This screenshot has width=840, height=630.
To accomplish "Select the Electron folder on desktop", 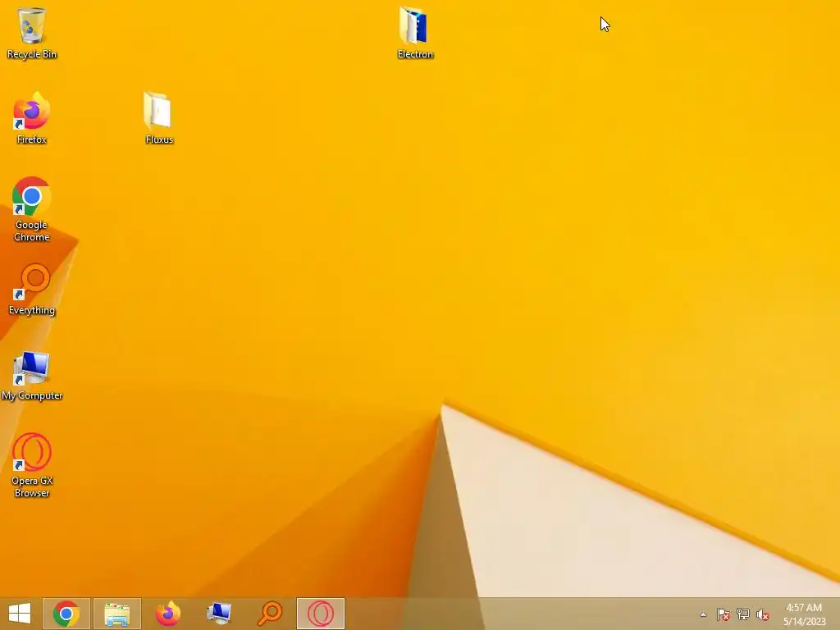I will click(x=415, y=33).
